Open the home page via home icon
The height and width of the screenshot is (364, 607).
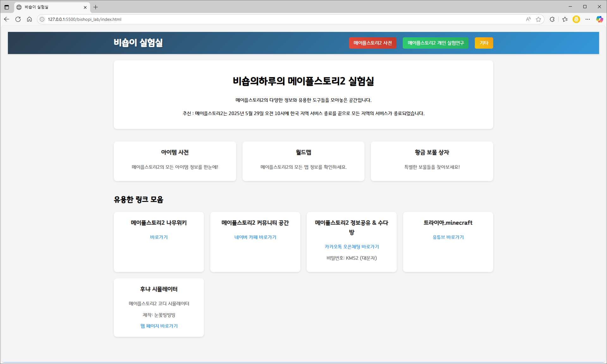point(29,19)
